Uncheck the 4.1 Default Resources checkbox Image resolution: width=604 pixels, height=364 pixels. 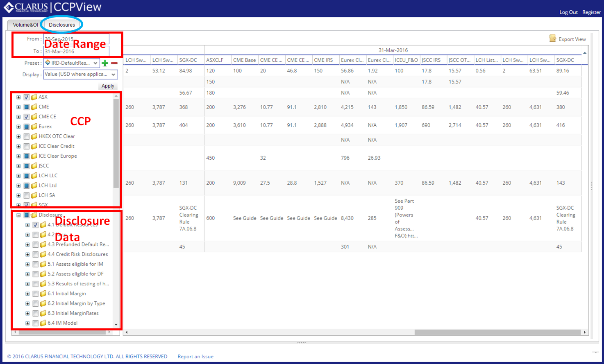coord(36,225)
